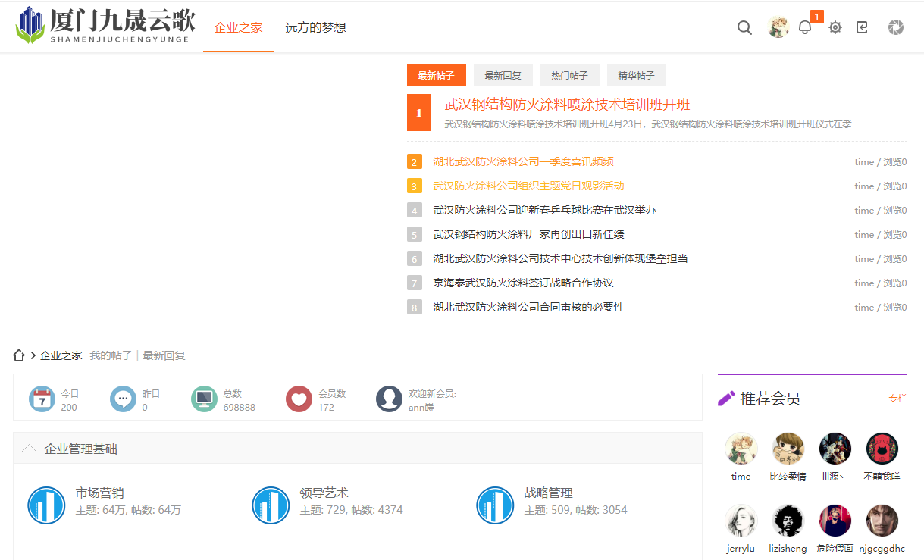Switch to 最新回复 tab
Screen dimensions: 924x560
[503, 75]
